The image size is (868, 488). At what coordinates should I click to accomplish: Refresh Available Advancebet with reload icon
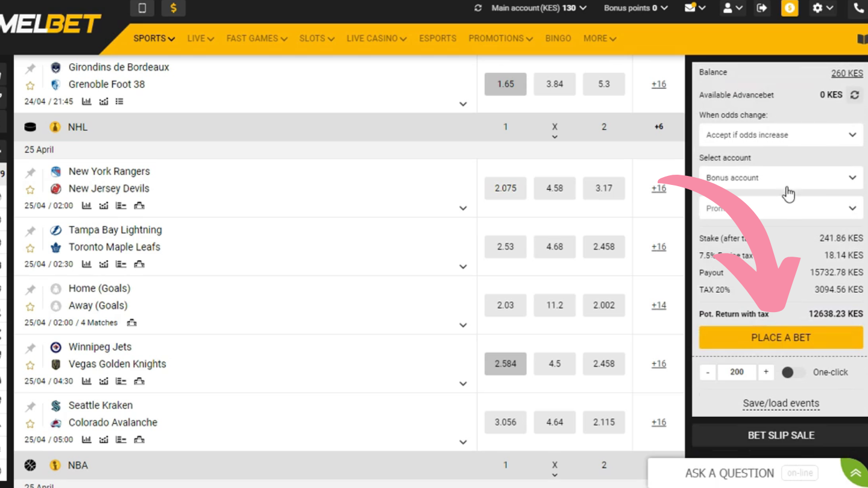pos(855,95)
